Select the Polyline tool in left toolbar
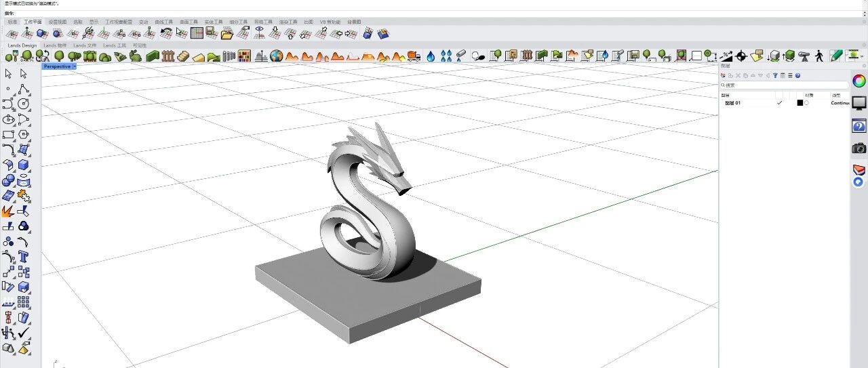 pyautogui.click(x=24, y=89)
